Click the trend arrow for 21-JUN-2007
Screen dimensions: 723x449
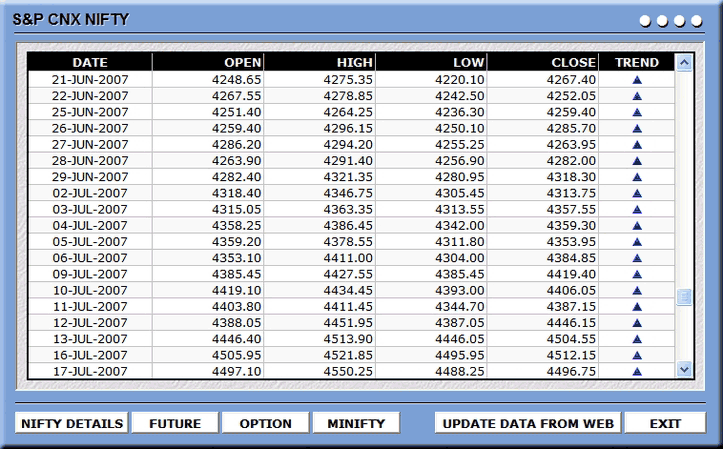click(636, 79)
